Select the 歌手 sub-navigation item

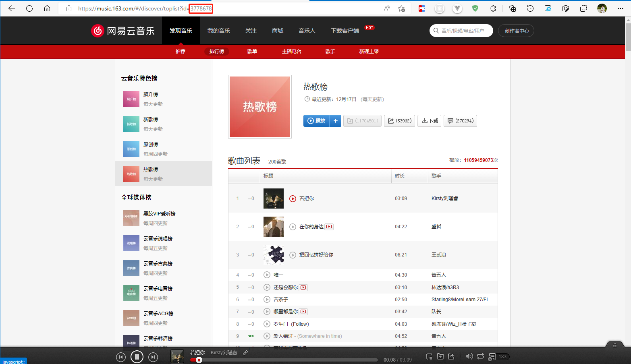pos(330,52)
